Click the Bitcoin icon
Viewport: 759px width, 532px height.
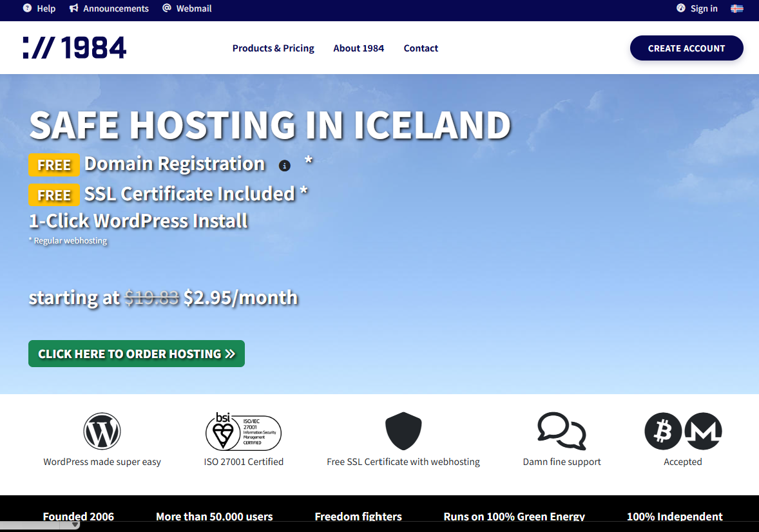663,431
